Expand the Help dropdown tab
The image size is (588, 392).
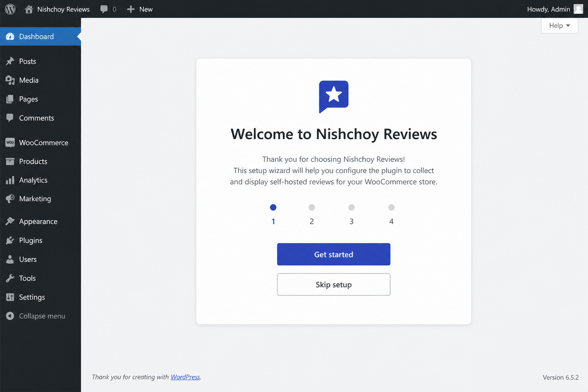559,26
